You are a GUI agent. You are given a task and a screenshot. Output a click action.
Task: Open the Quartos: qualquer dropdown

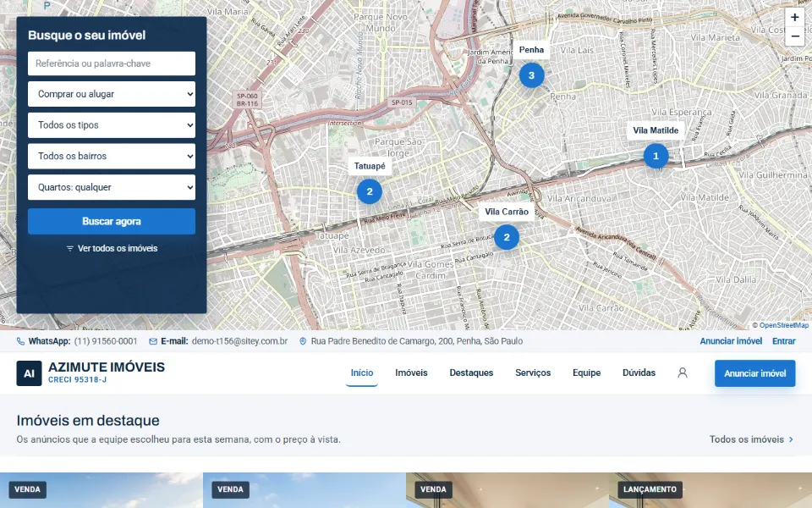point(112,187)
